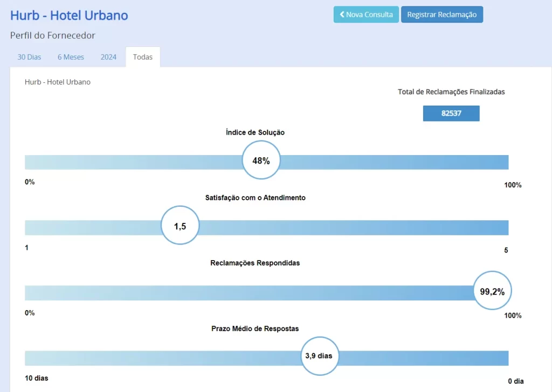
Task: Open the 2024 tab
Action: coord(108,57)
